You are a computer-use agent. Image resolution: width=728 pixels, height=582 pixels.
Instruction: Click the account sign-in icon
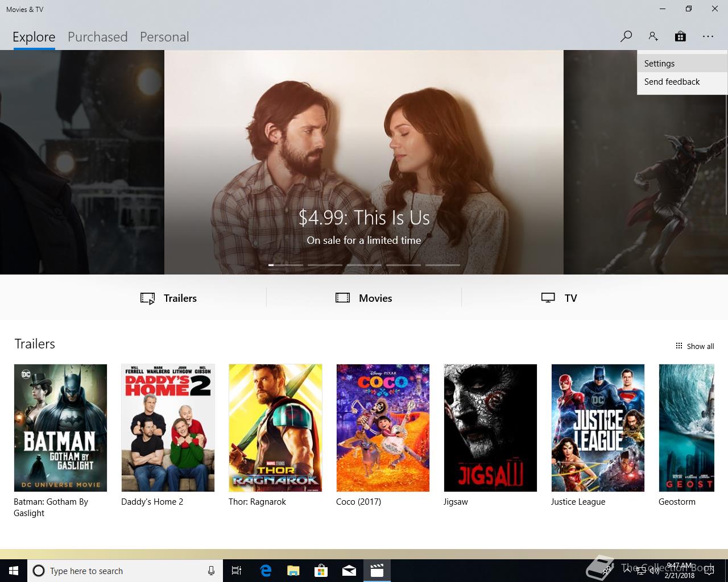click(653, 36)
